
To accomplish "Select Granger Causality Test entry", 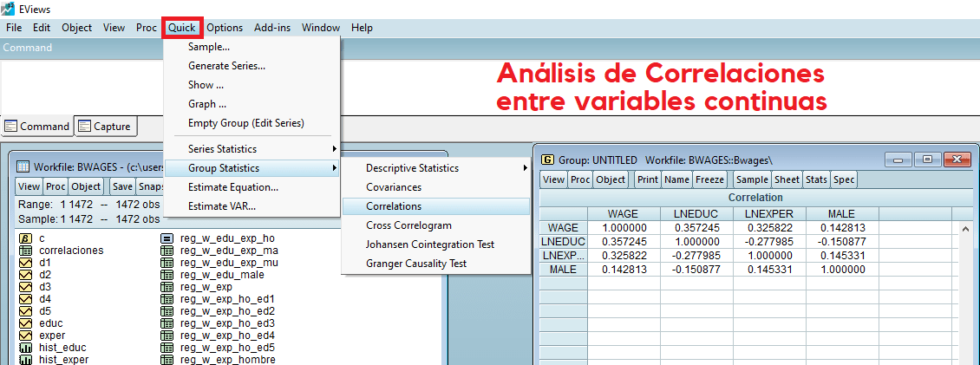I will point(435,264).
